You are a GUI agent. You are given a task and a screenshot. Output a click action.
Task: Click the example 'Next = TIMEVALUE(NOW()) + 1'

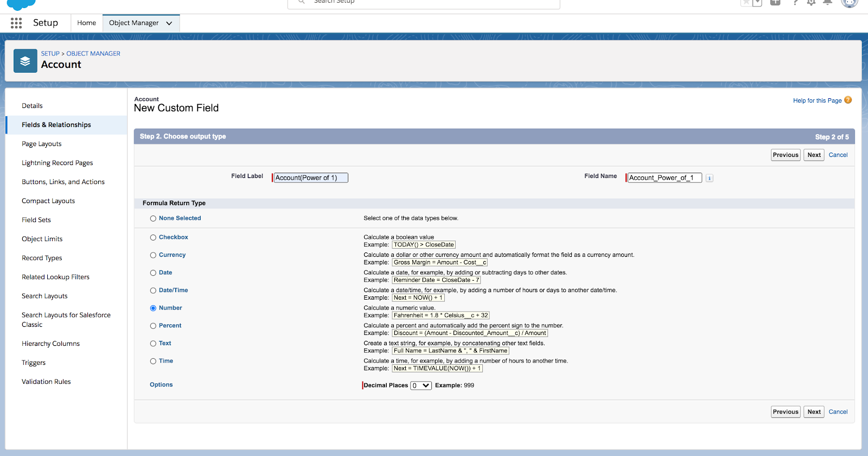(x=437, y=369)
